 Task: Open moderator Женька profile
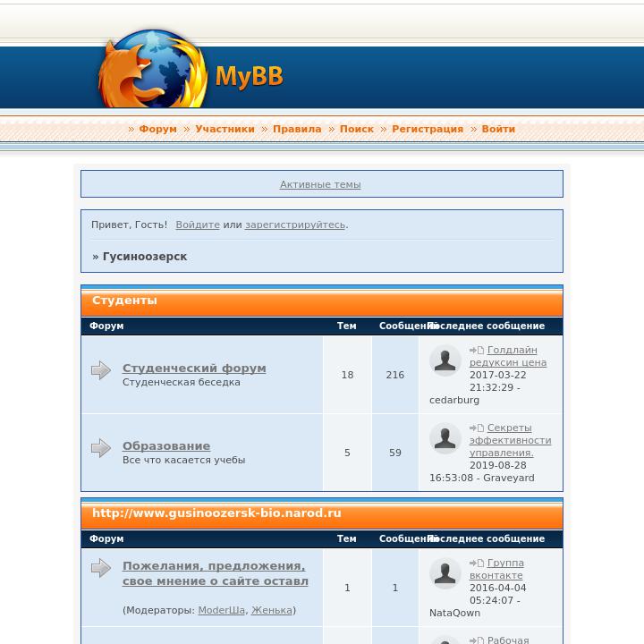(x=272, y=610)
